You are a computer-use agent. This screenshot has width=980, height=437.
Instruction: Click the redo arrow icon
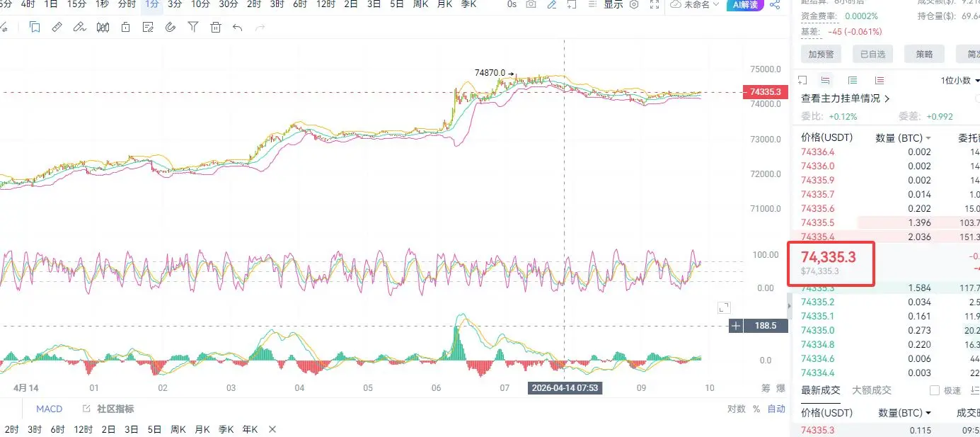(x=260, y=27)
